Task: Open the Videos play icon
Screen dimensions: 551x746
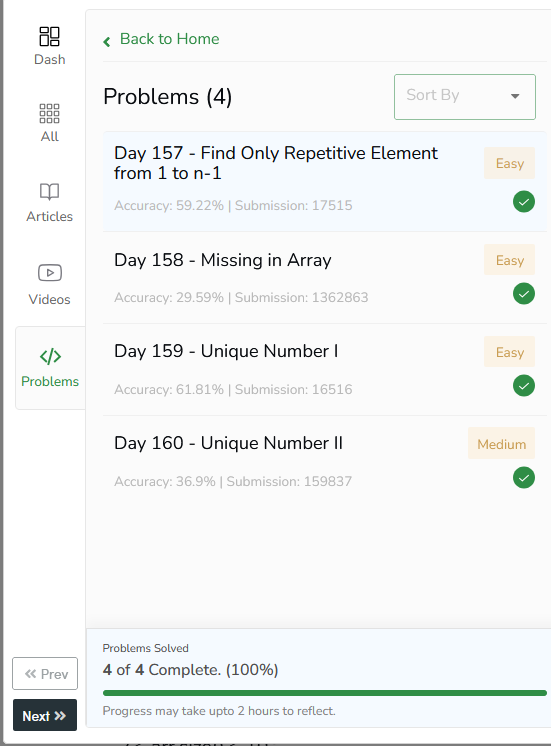Action: pos(49,273)
